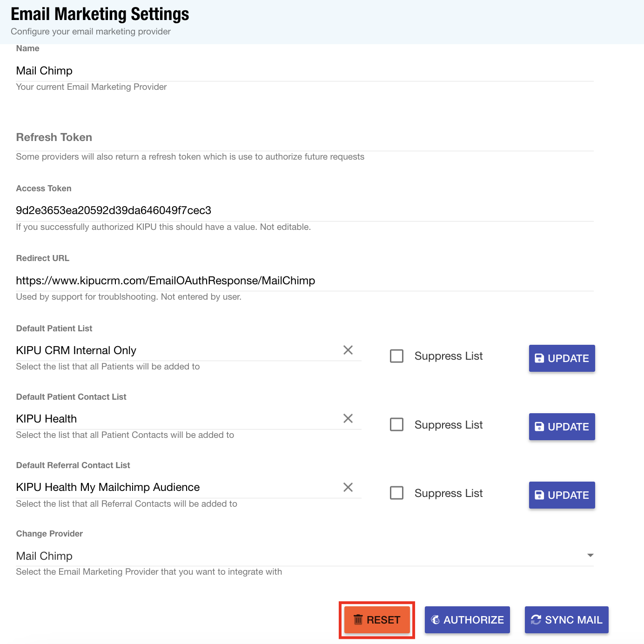644x644 pixels.
Task: Check Suppress List for Referral Contact List
Action: (396, 493)
